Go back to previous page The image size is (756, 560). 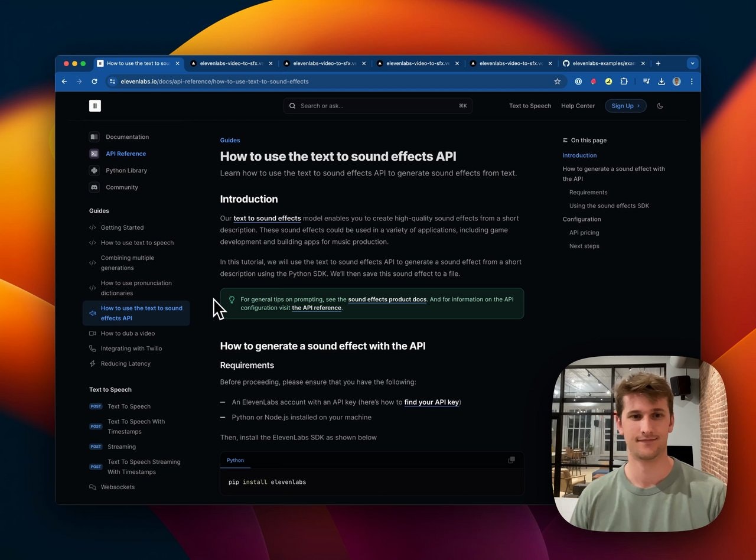(x=64, y=82)
